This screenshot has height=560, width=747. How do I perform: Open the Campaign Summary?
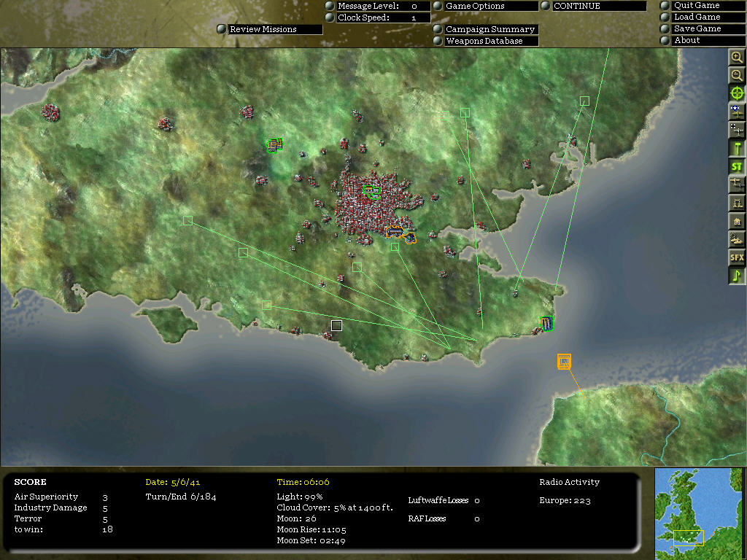[x=491, y=29]
